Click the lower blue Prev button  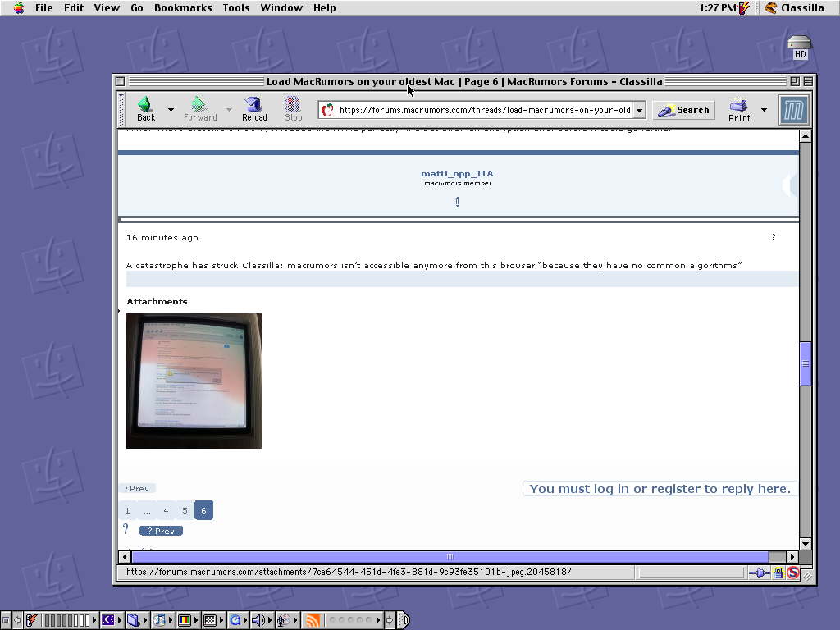(162, 531)
